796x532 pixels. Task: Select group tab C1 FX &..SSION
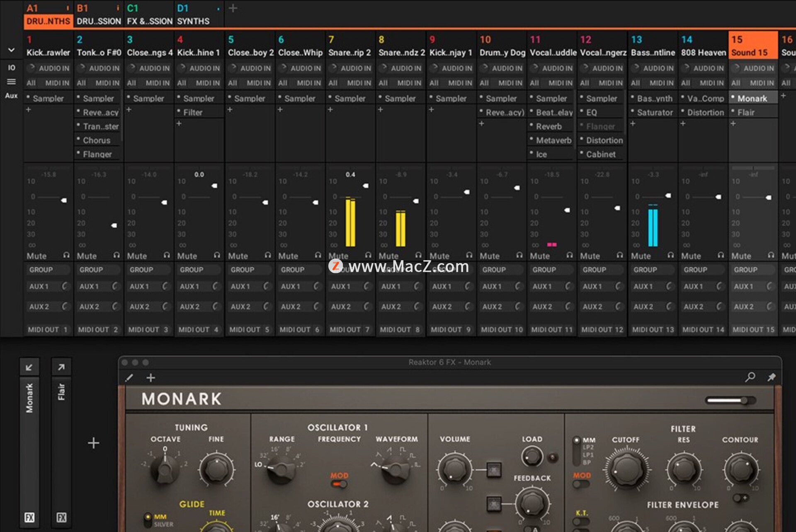coord(149,15)
